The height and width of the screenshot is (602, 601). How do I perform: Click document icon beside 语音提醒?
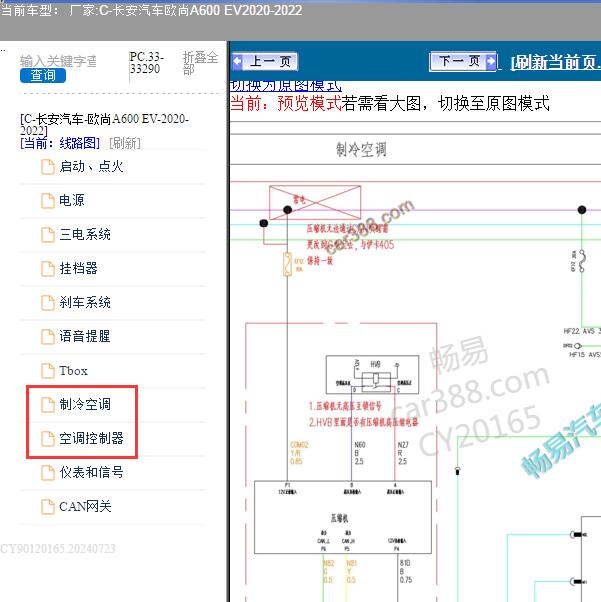48,337
